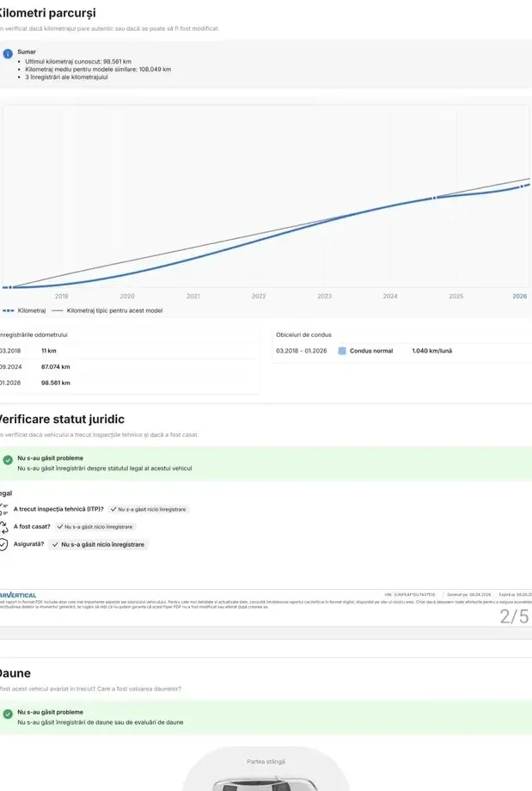Click the blue Condus normal color swatch

(x=342, y=351)
